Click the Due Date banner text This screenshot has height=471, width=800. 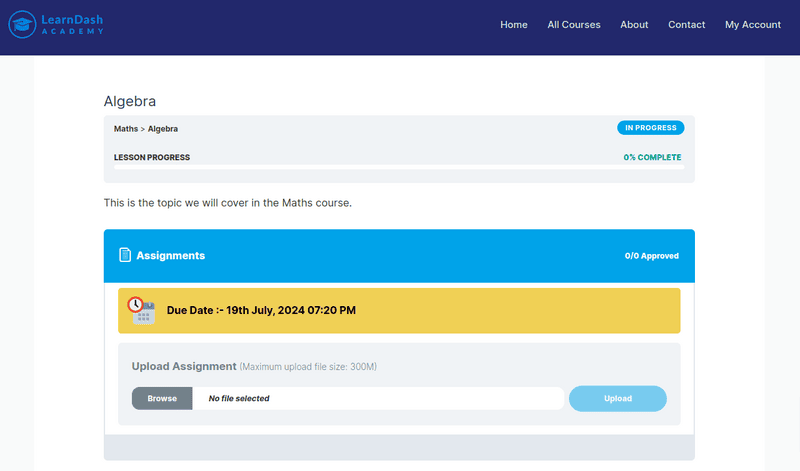pos(261,310)
